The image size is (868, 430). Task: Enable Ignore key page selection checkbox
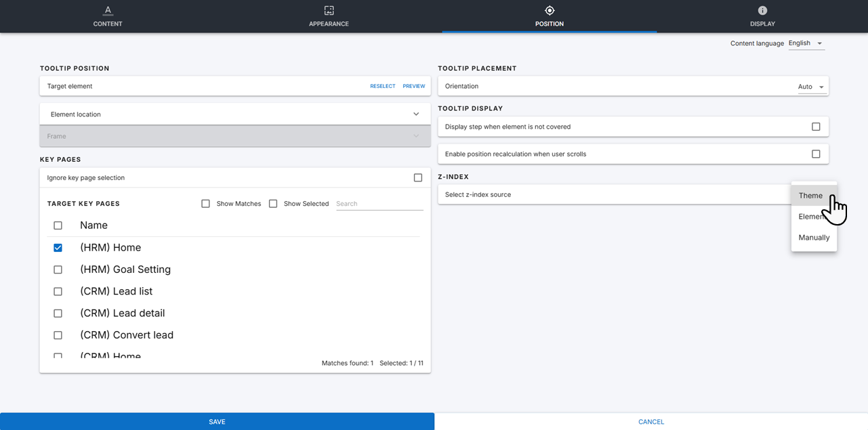[417, 178]
